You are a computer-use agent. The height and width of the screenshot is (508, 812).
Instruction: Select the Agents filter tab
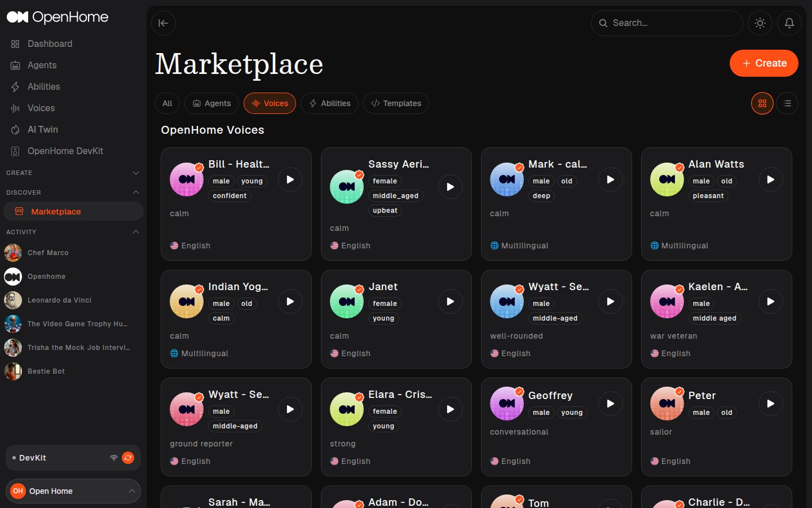pyautogui.click(x=212, y=103)
